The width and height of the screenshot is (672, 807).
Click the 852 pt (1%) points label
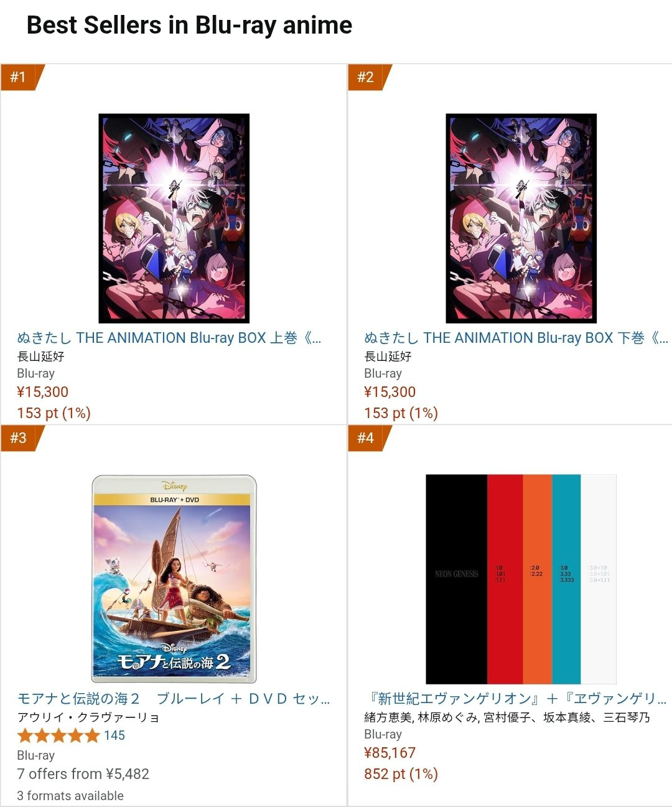point(401,774)
